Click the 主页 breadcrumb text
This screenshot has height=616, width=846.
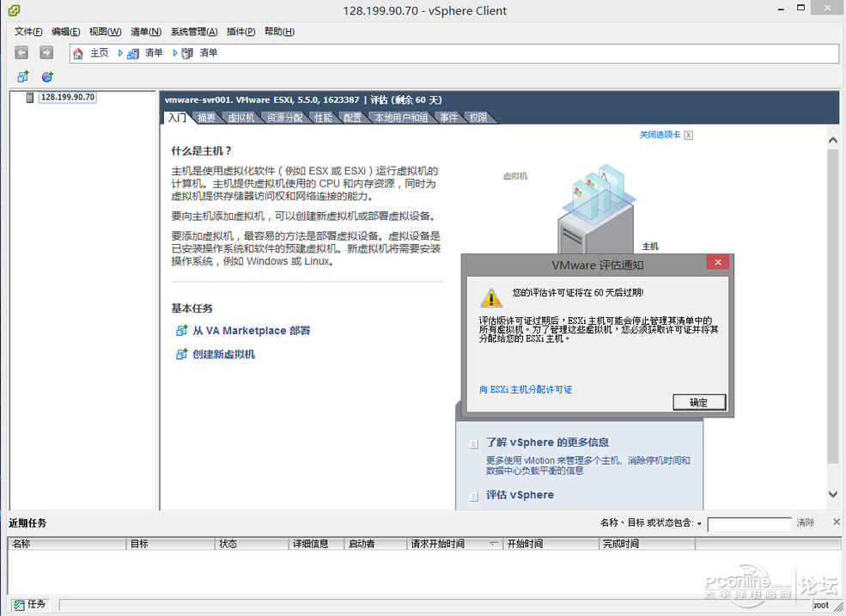point(100,53)
